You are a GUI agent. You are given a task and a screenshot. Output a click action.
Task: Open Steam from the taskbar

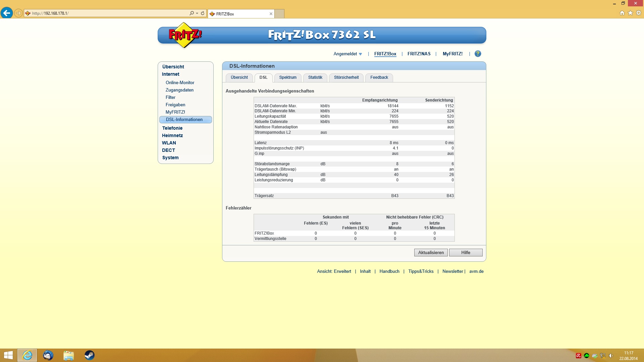point(89,355)
